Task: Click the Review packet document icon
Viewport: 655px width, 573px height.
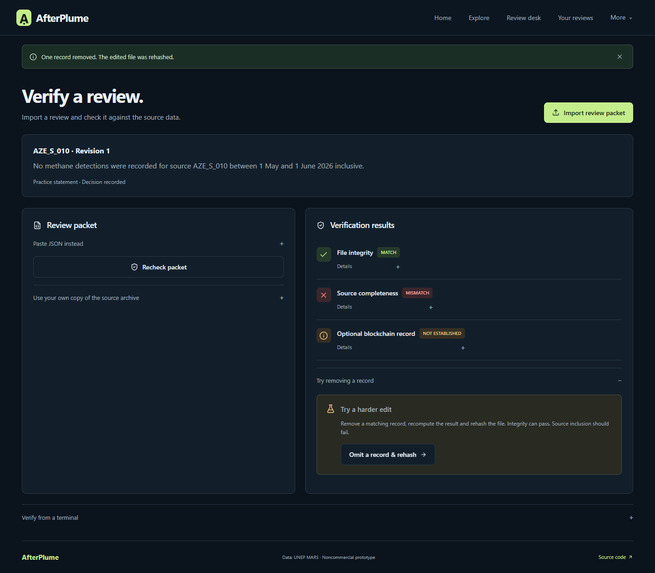Action: pos(37,226)
